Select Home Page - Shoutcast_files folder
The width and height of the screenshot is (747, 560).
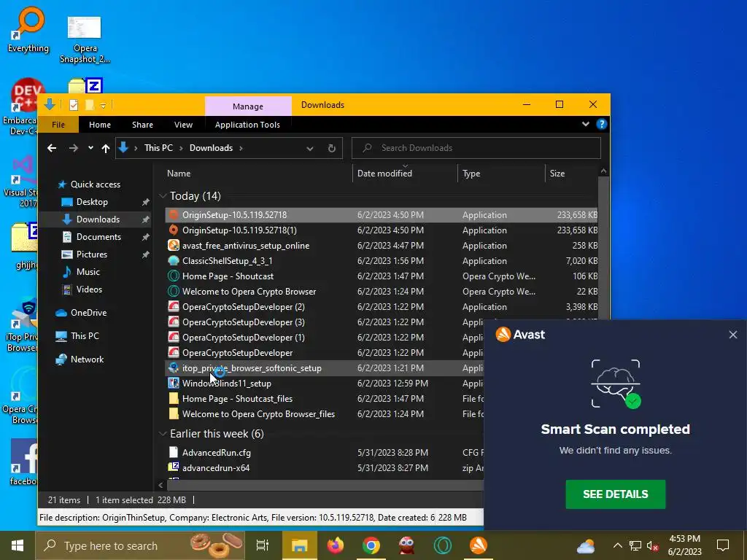point(325,399)
